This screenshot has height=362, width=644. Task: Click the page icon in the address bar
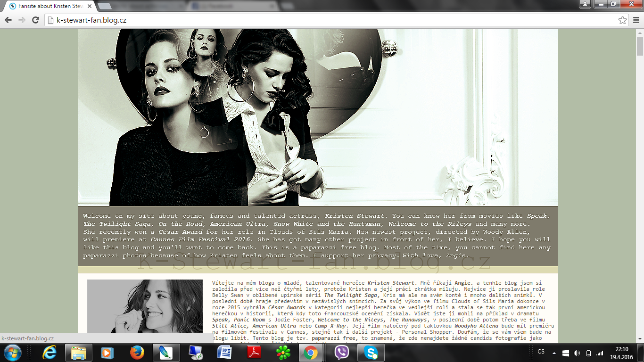coord(50,20)
